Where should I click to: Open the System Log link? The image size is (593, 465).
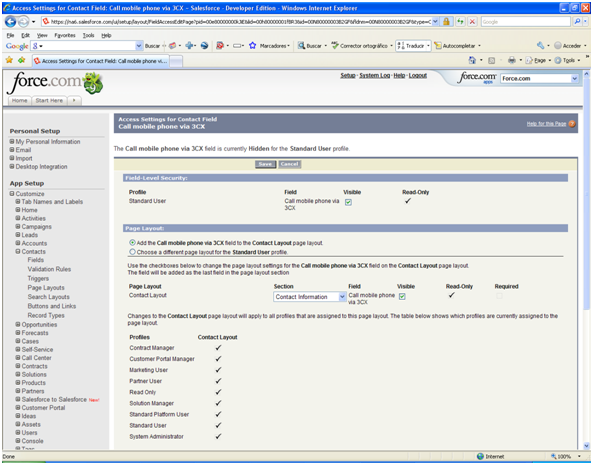[374, 76]
